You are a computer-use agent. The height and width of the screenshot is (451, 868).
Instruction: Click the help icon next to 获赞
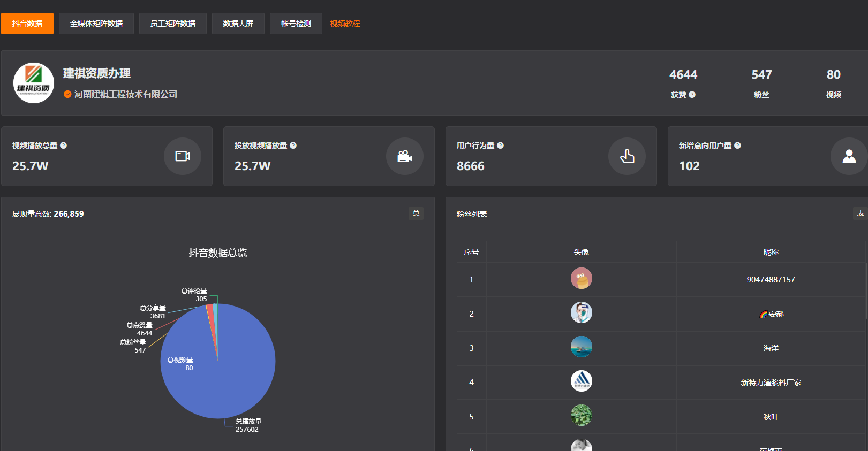click(x=692, y=95)
